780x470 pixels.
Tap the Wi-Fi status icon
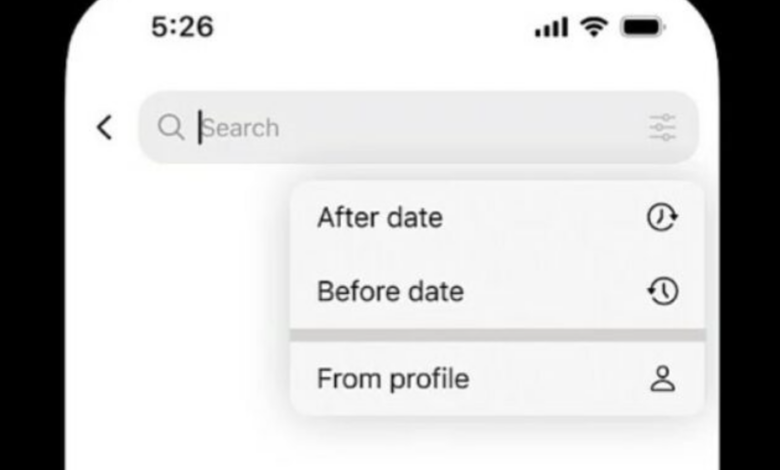[594, 26]
